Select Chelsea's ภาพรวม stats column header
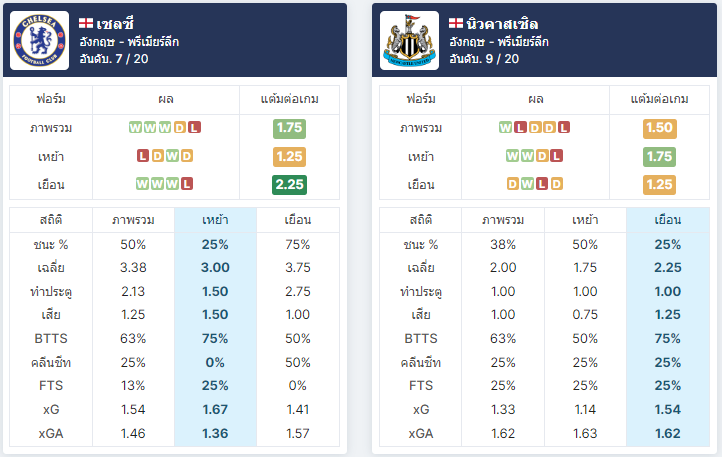 [133, 220]
